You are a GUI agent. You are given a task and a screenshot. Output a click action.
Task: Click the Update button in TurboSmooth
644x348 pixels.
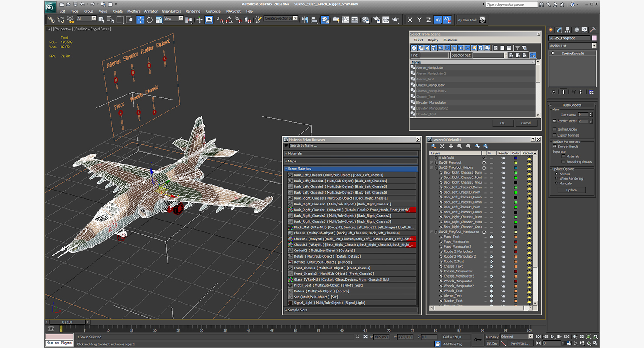571,190
